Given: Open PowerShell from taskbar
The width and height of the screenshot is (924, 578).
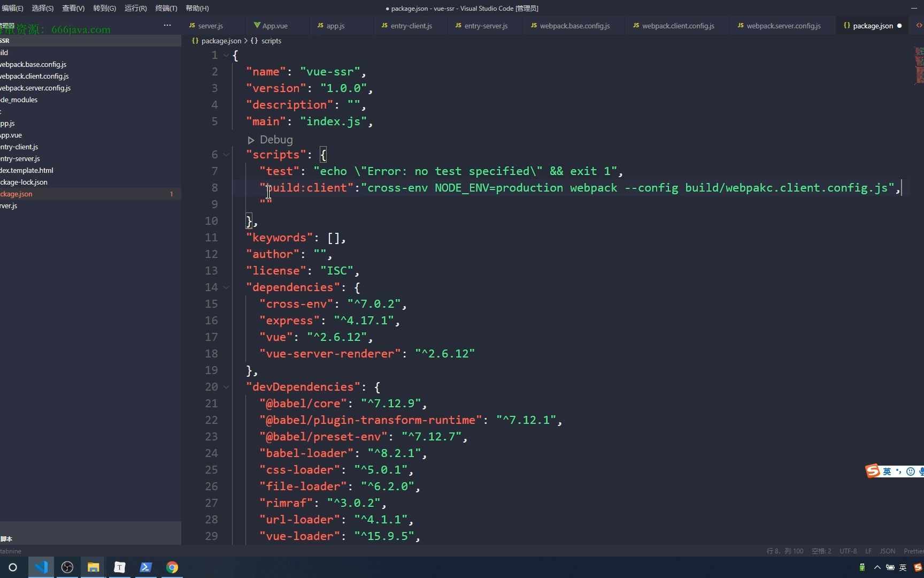Looking at the screenshot, I should point(146,567).
